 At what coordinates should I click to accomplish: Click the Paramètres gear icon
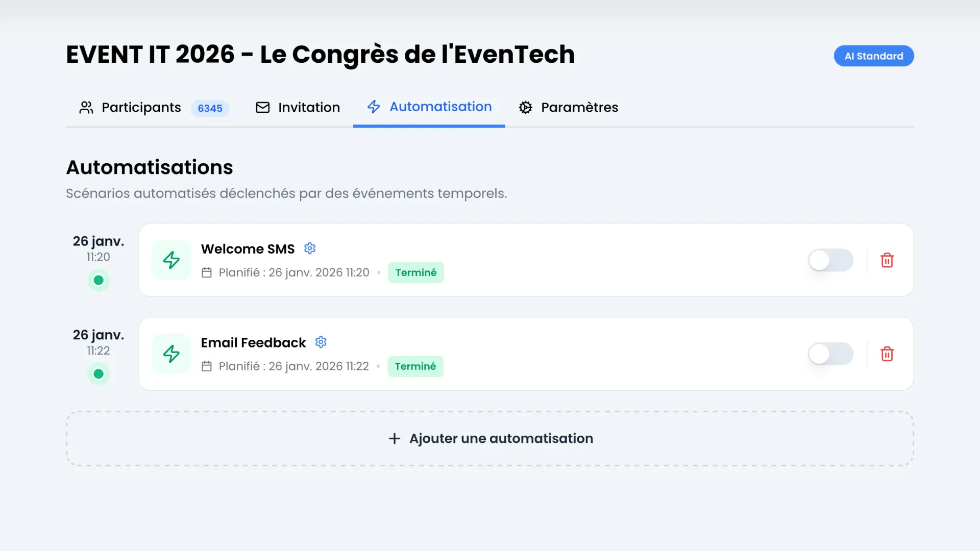pyautogui.click(x=525, y=107)
